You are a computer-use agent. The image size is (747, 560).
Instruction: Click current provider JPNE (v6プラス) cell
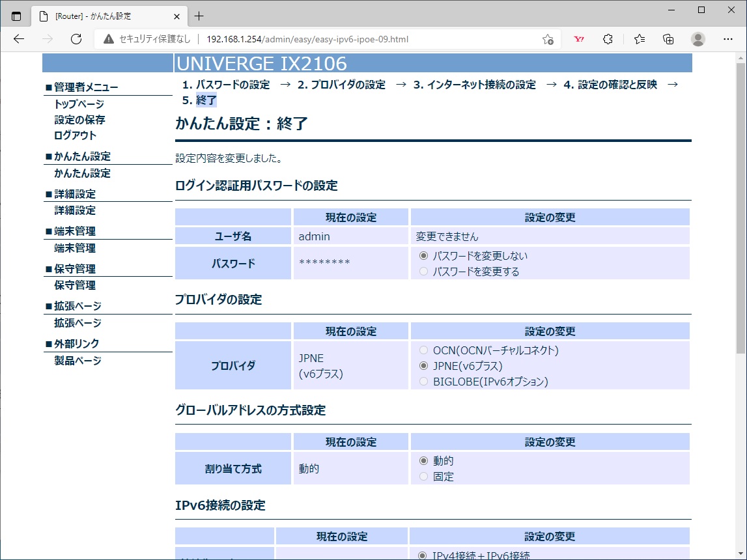pyautogui.click(x=350, y=366)
